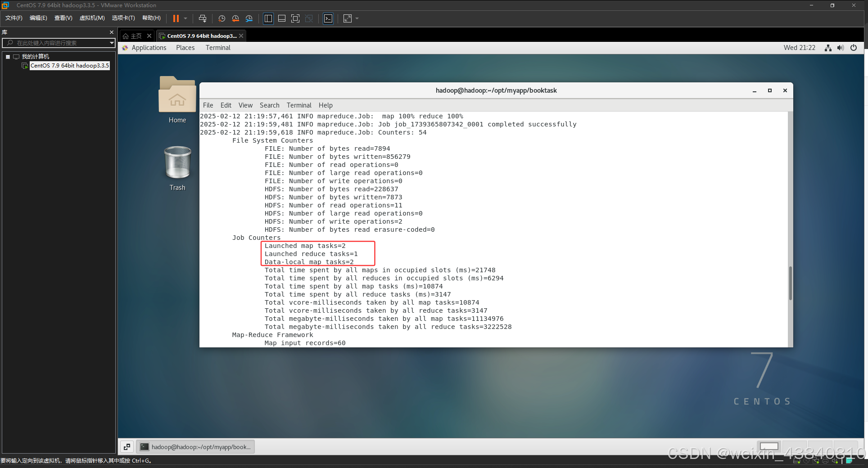Send Ctrl+Alt+Del to the guest OS
The image size is (868, 468).
[203, 18]
